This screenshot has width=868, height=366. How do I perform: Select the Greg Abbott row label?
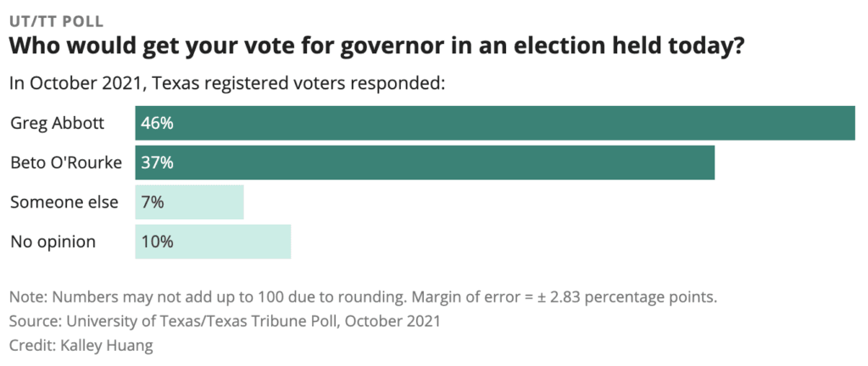(x=57, y=123)
